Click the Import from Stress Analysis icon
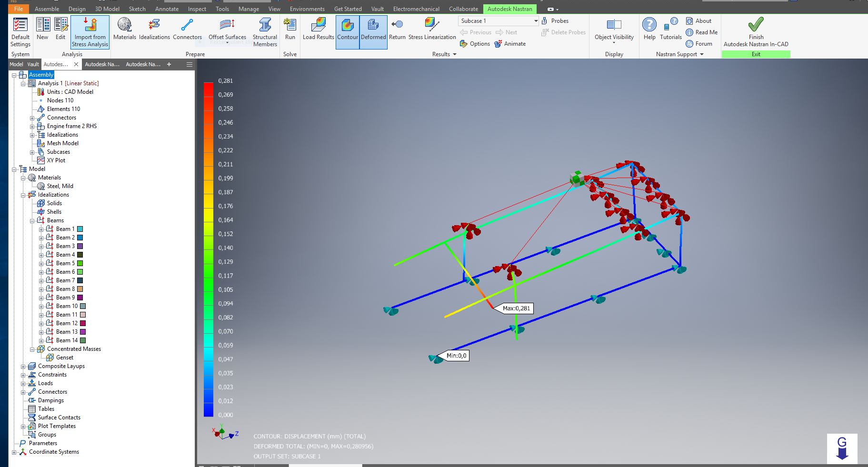Viewport: 868px width, 467px height. point(90,31)
